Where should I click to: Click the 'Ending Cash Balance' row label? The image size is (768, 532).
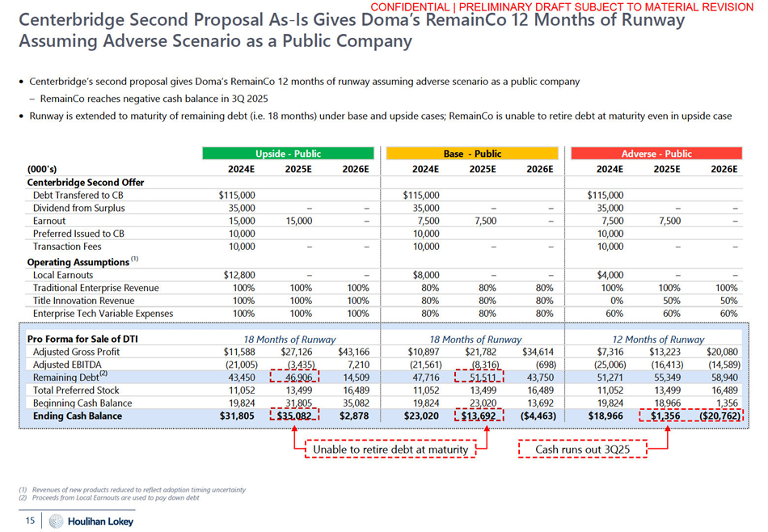click(78, 416)
